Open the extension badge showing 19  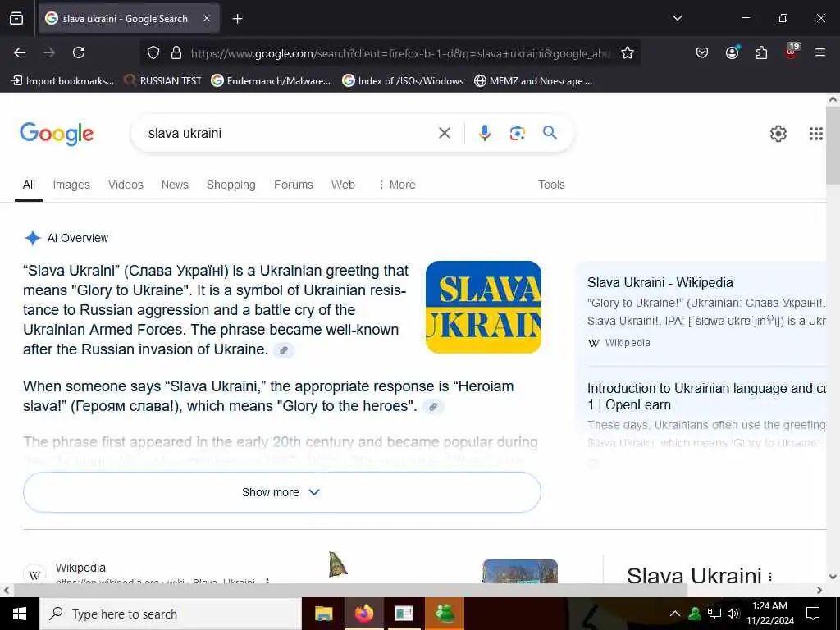(x=792, y=52)
